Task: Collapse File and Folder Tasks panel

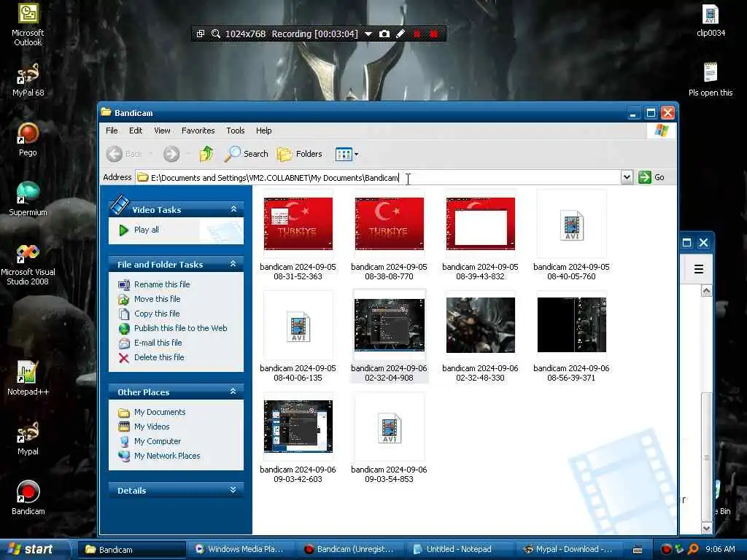Action: pyautogui.click(x=233, y=264)
